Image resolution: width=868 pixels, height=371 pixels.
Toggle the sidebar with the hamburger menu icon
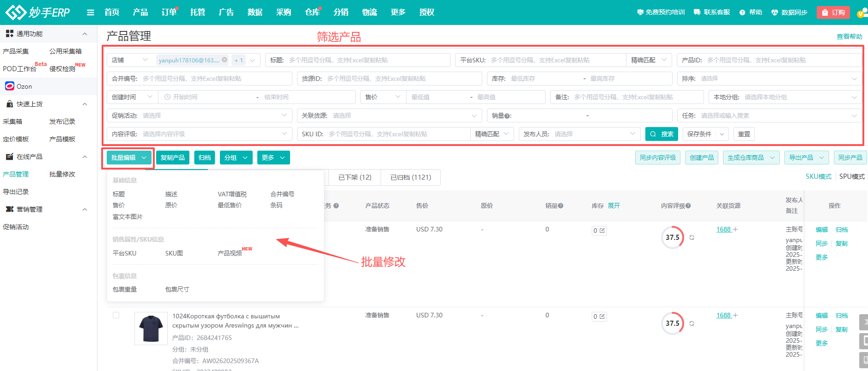[91, 12]
